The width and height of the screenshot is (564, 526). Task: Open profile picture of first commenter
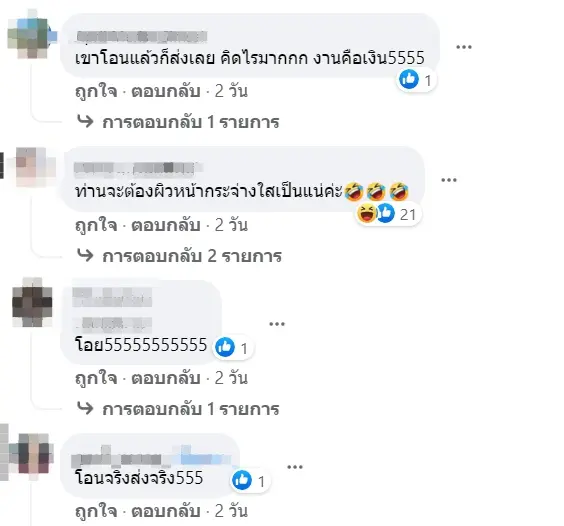(32, 34)
